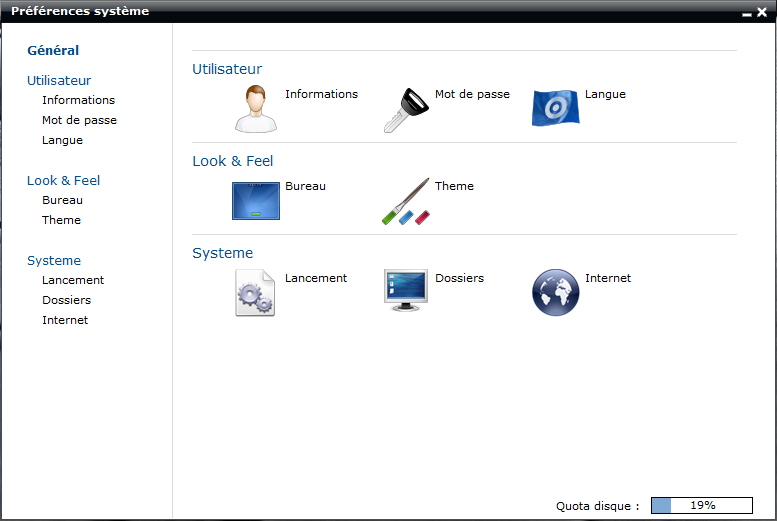Click the Informations label in main panel
The image size is (777, 521).
click(x=321, y=94)
